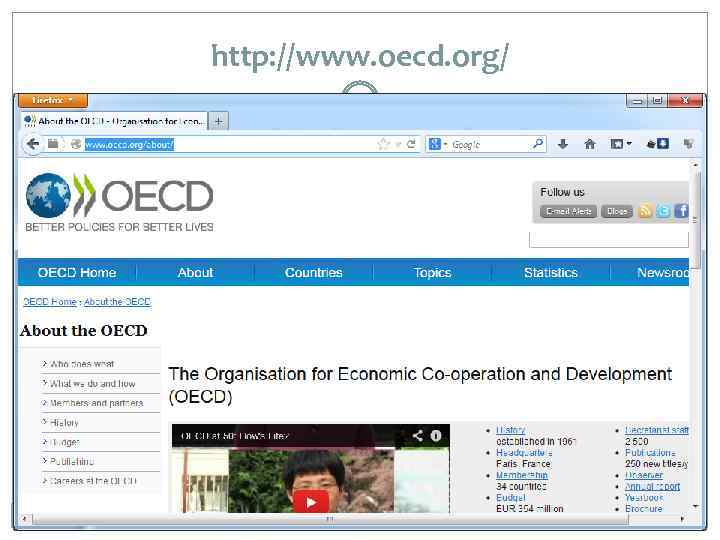Play the OECD at 50 video
The height and width of the screenshot is (540, 720).
click(x=311, y=502)
